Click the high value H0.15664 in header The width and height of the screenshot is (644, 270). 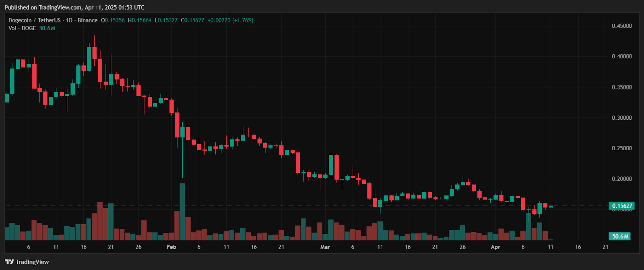[x=140, y=20]
